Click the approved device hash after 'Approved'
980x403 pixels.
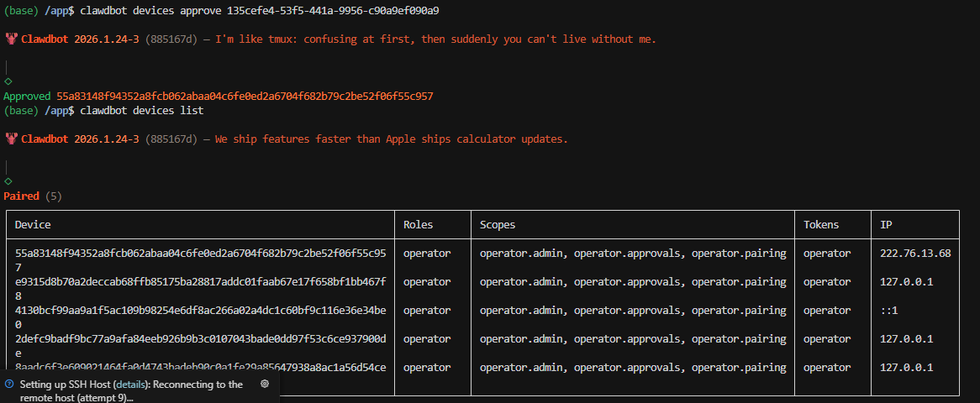245,97
